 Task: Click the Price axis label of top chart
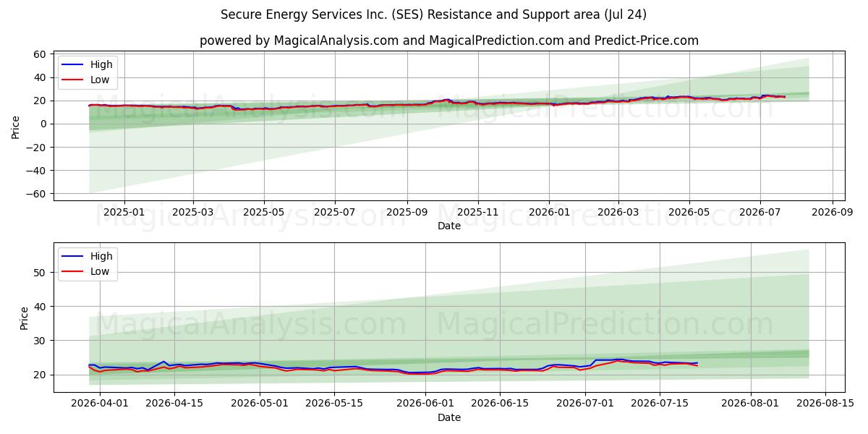(x=16, y=127)
